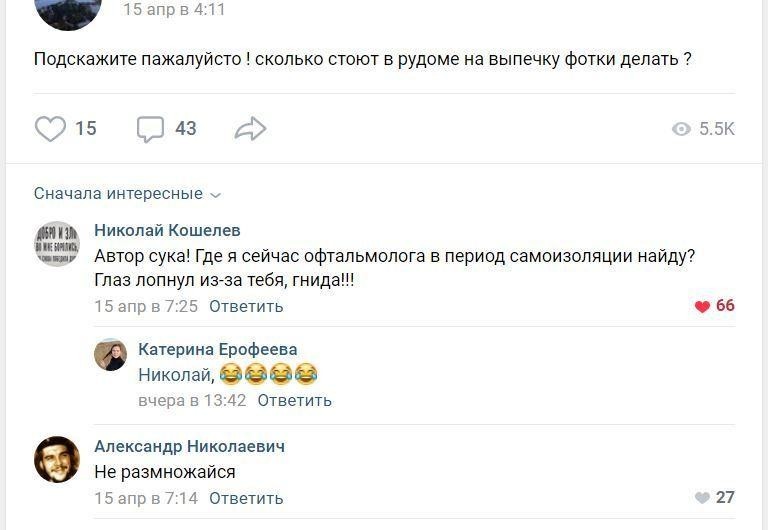Click the post timestamp '15 апр в 4:11'
Viewport: 768px width, 530px height.
pos(174,9)
